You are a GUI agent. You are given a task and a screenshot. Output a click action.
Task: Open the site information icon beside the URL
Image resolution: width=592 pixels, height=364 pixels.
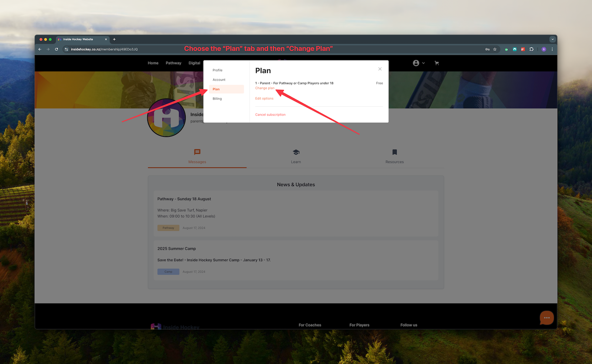click(x=66, y=49)
